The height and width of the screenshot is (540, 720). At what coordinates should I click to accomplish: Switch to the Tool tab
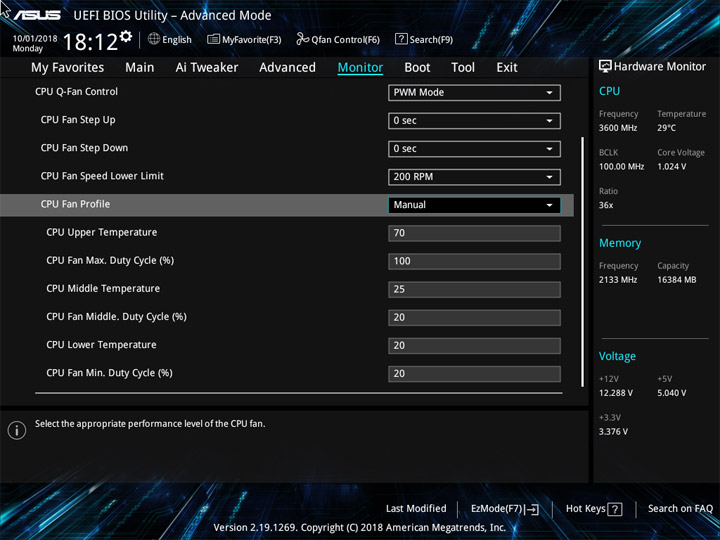463,68
